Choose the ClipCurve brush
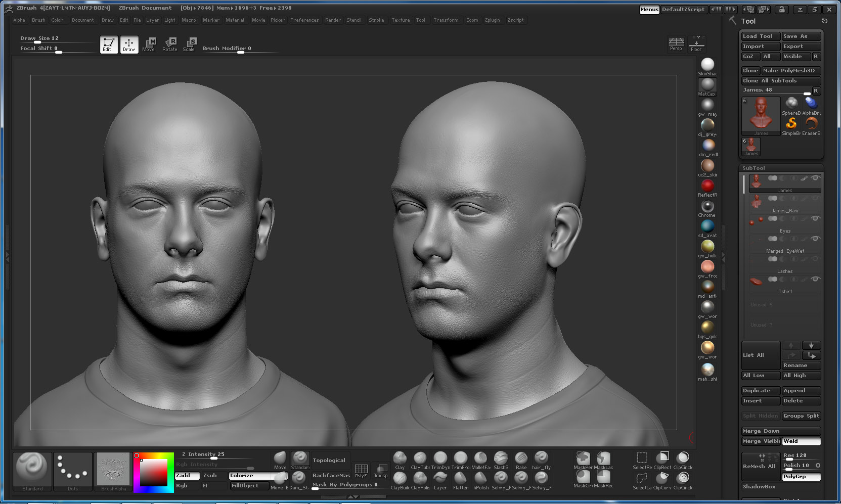841x504 pixels. point(662,479)
